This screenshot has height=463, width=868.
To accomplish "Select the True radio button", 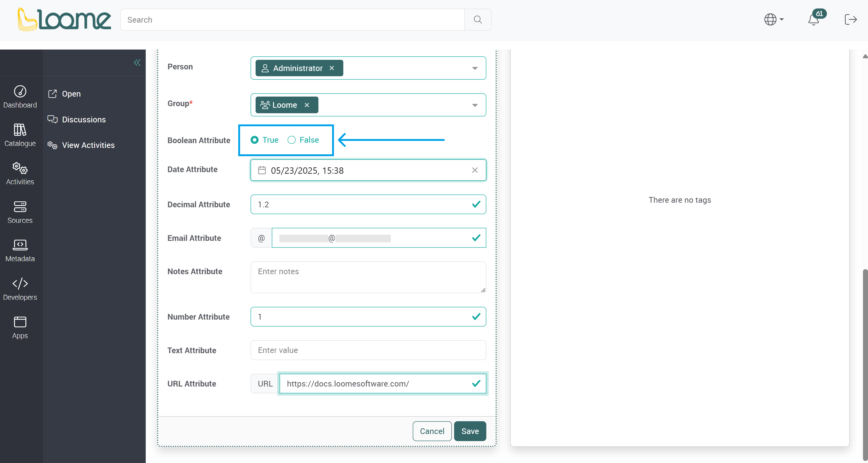I will click(x=254, y=140).
